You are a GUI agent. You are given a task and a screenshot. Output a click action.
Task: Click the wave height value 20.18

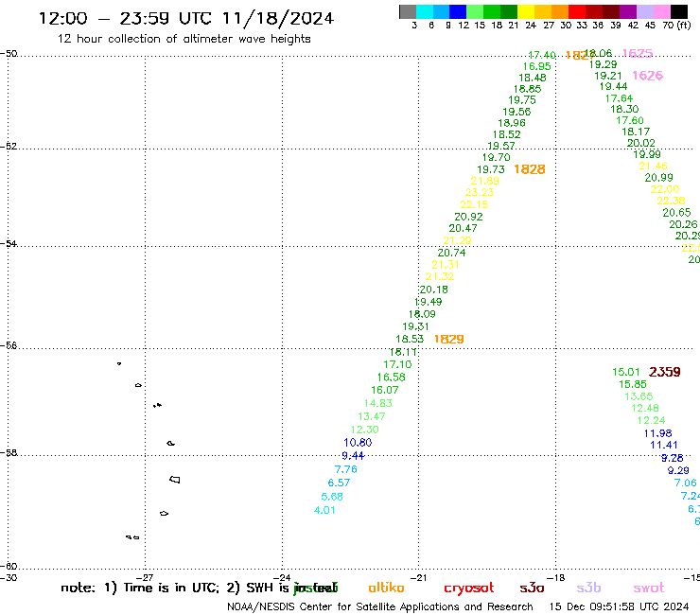(x=433, y=290)
